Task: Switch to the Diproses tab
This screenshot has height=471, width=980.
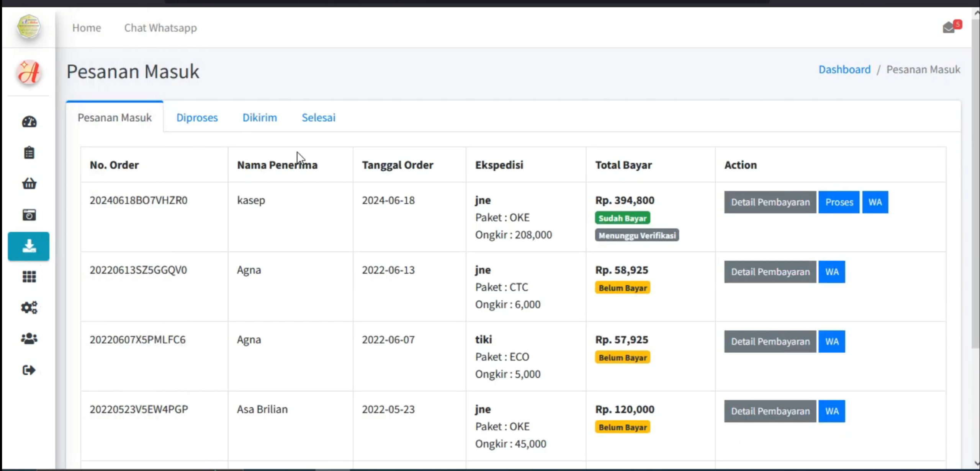Action: [x=197, y=117]
